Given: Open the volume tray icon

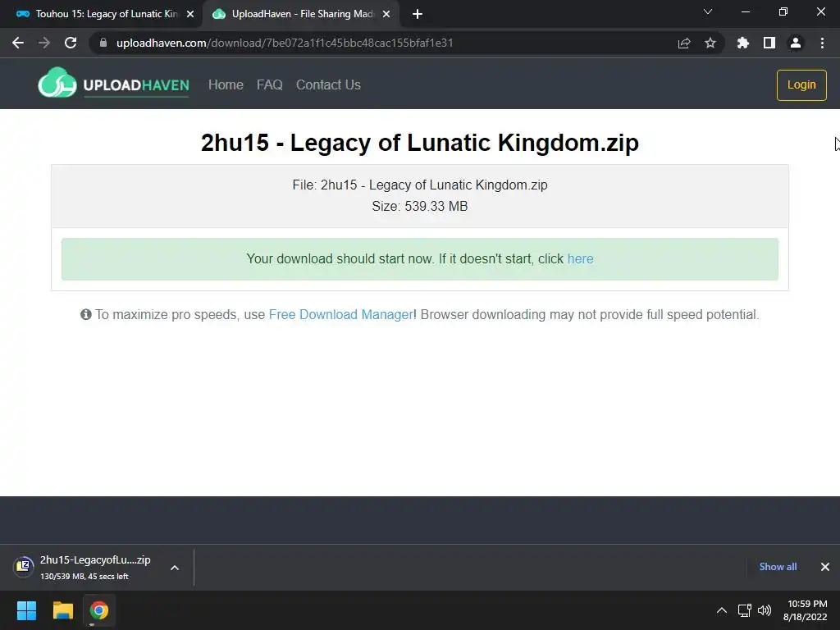Looking at the screenshot, I should click(x=765, y=610).
